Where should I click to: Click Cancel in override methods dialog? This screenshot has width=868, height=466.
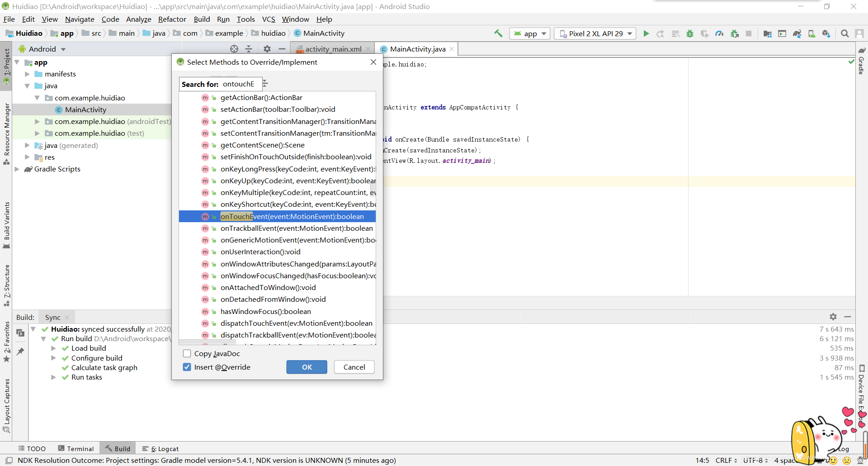tap(354, 367)
